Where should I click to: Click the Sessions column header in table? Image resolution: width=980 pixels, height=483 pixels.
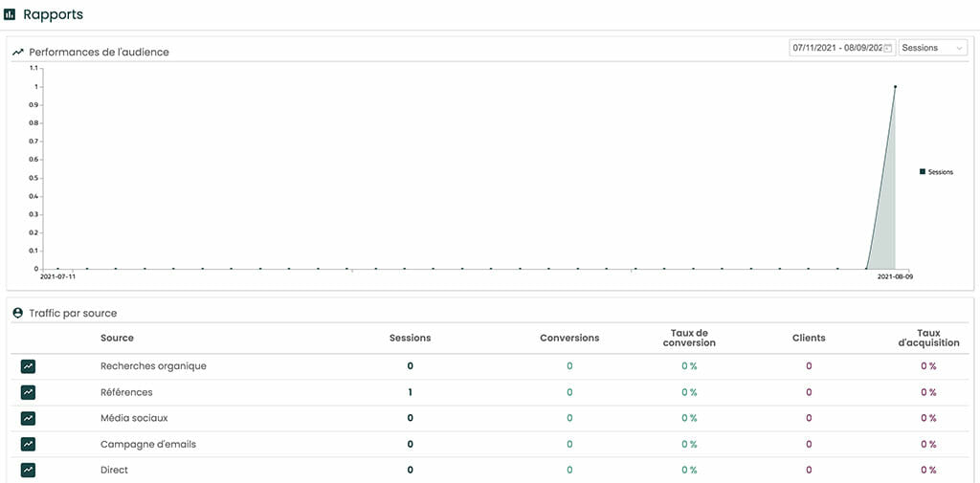click(x=410, y=338)
